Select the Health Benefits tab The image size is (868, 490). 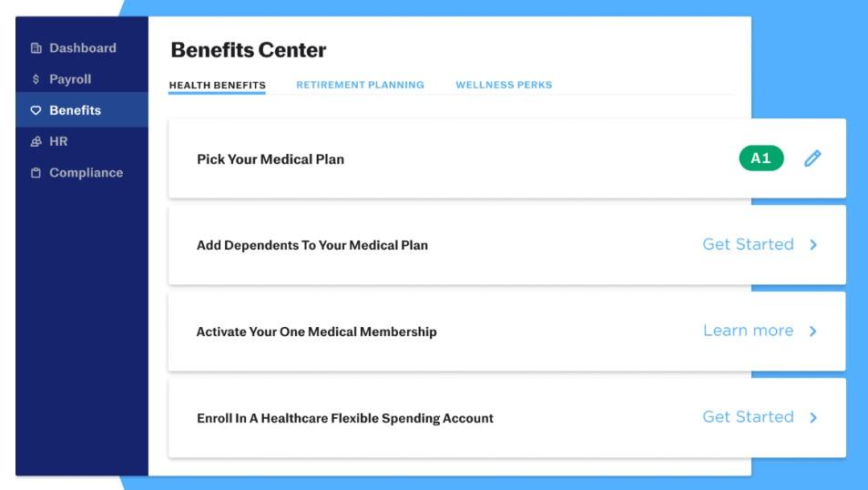tap(217, 86)
